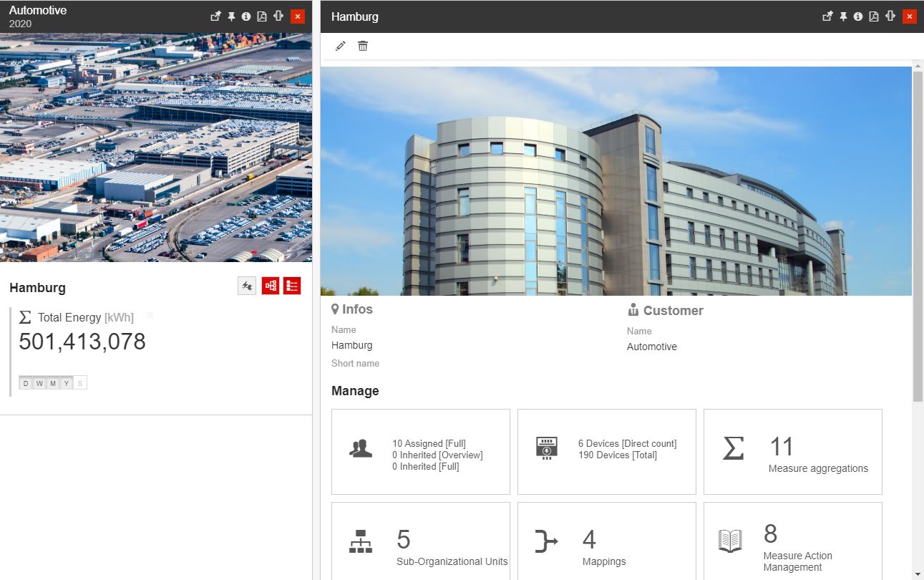Select the M (month) period button
The image size is (924, 580).
53,384
